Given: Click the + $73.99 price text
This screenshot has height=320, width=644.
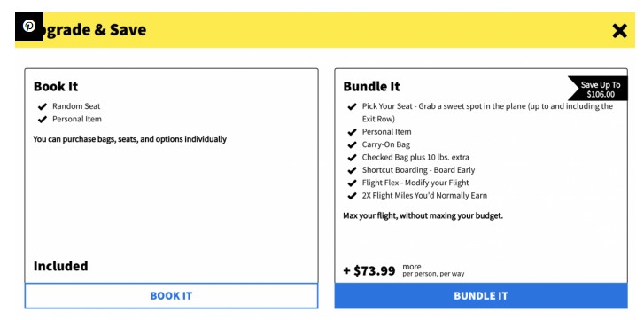Looking at the screenshot, I should tap(369, 271).
